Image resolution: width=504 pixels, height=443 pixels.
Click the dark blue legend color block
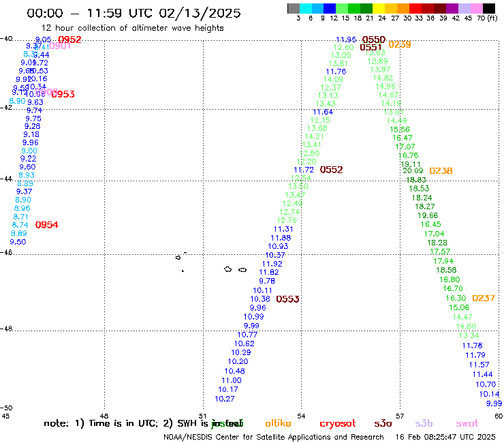pyautogui.click(x=330, y=8)
